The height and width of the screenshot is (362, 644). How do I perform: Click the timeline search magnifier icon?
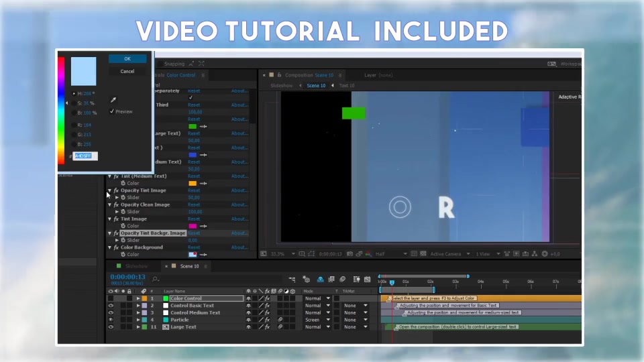pyautogui.click(x=155, y=279)
